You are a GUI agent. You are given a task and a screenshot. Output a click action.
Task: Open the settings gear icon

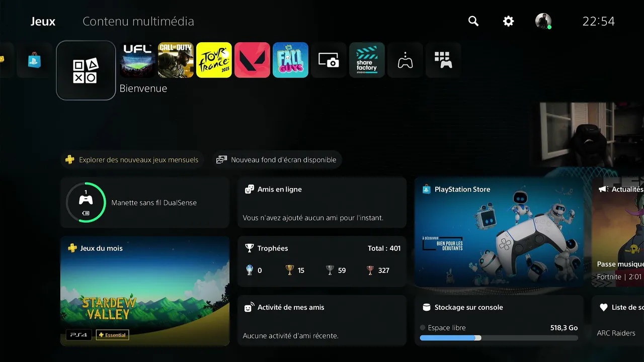pyautogui.click(x=509, y=21)
